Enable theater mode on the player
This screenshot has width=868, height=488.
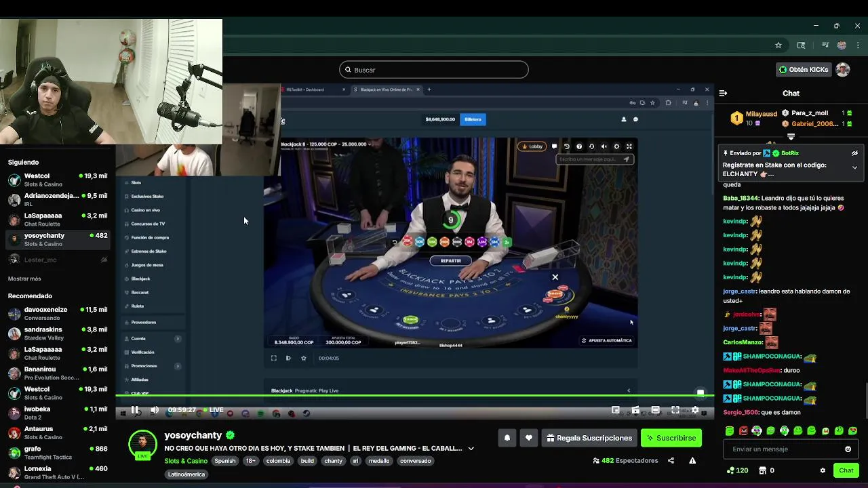[x=655, y=410]
